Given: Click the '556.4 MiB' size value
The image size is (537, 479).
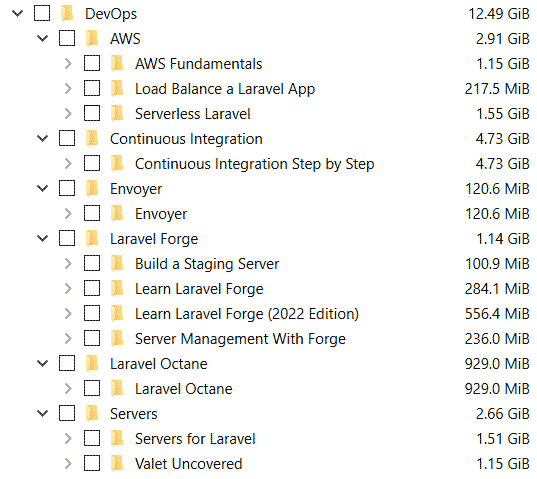Looking at the screenshot, I should (x=497, y=314).
